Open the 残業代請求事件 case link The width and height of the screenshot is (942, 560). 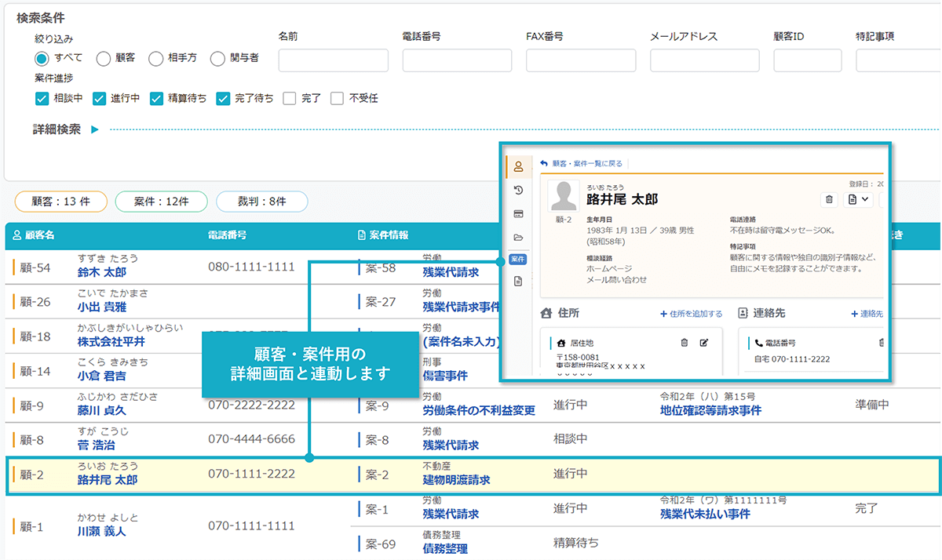pos(462,307)
